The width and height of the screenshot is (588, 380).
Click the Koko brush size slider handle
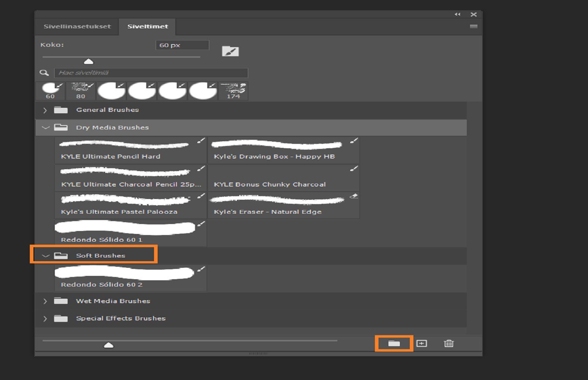point(89,61)
